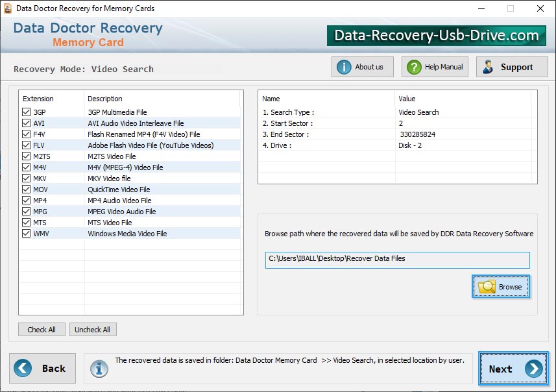Screen dimensions: 556x392
Task: Uncheck the MP4 extension checkbox
Action: 26,200
